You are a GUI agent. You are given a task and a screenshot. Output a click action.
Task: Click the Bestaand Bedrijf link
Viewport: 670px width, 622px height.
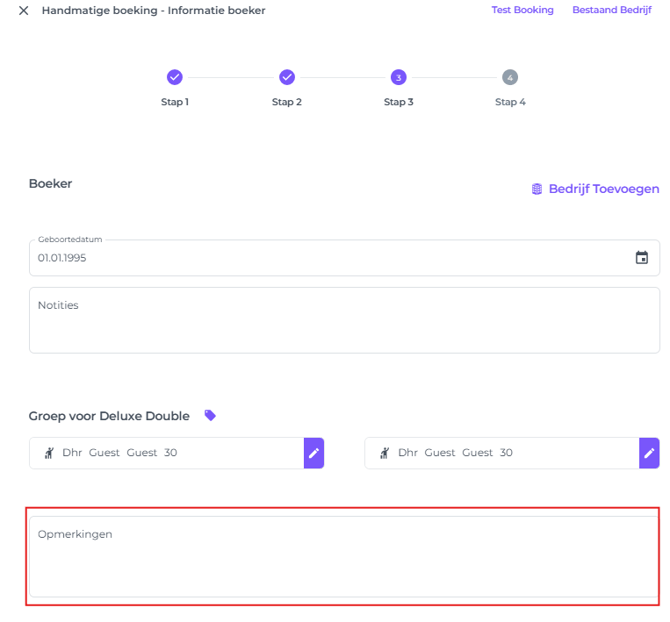coord(611,10)
